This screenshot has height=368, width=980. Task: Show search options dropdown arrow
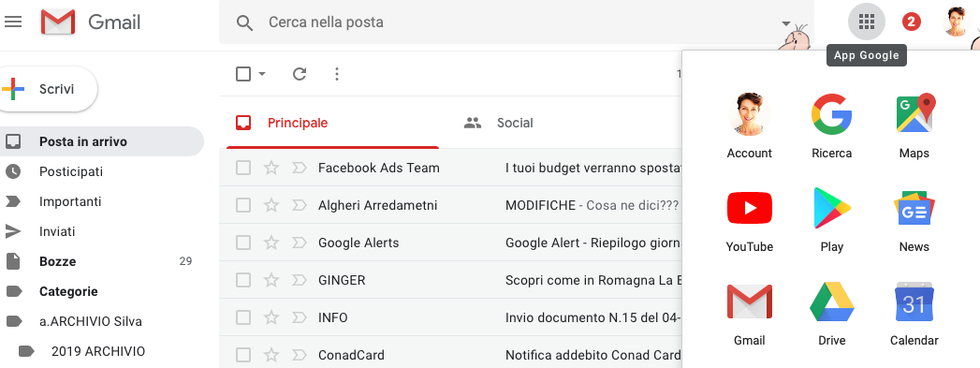click(785, 23)
